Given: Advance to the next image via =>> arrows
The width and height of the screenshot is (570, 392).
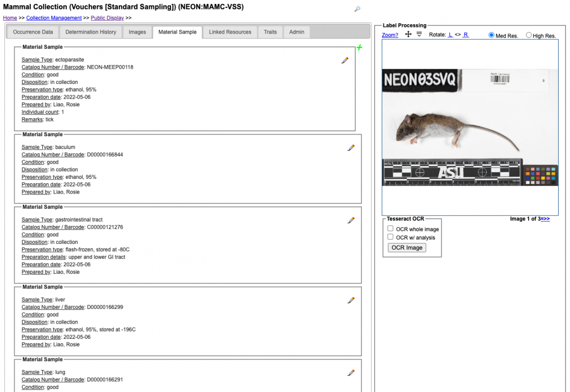Looking at the screenshot, I should tap(544, 218).
